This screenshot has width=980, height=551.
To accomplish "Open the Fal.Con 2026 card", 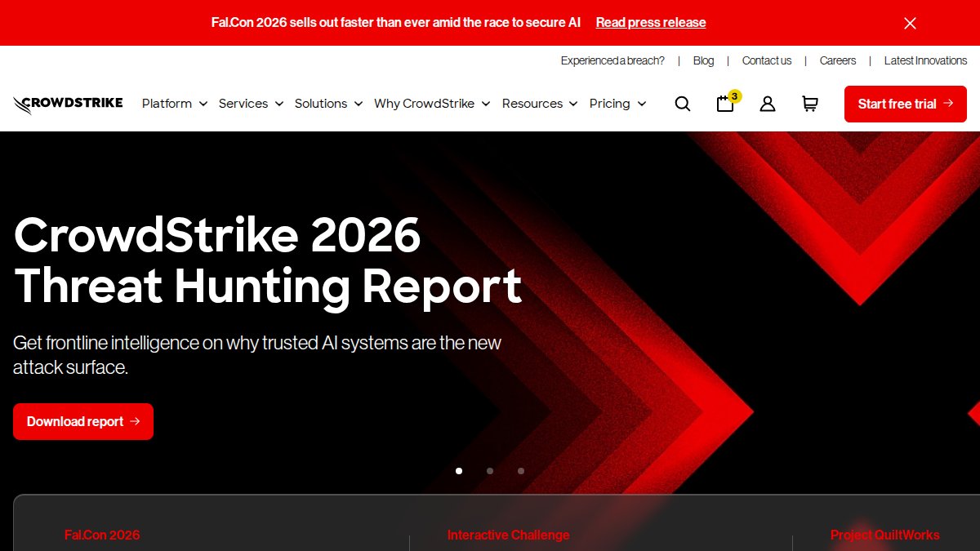I will click(102, 535).
